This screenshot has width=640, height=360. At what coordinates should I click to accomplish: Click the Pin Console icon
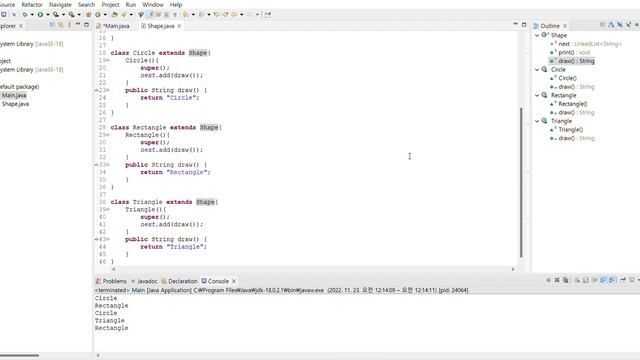[x=623, y=280]
